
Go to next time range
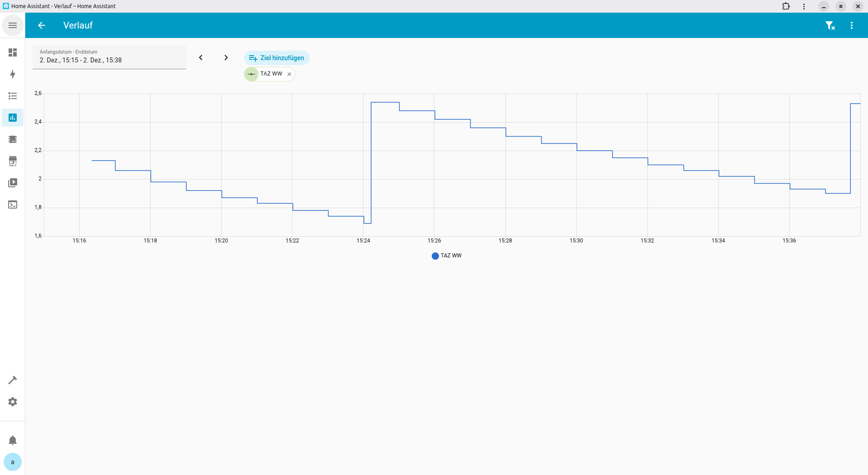[x=226, y=57]
